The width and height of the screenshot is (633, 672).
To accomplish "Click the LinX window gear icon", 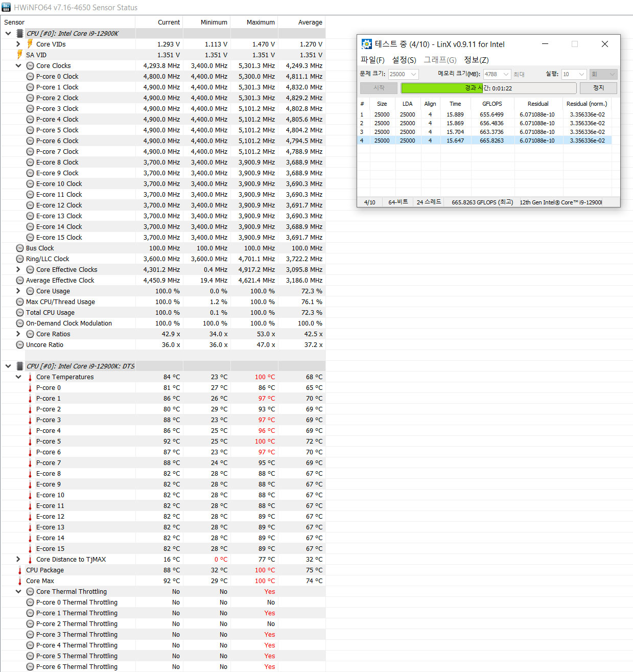I will point(366,44).
